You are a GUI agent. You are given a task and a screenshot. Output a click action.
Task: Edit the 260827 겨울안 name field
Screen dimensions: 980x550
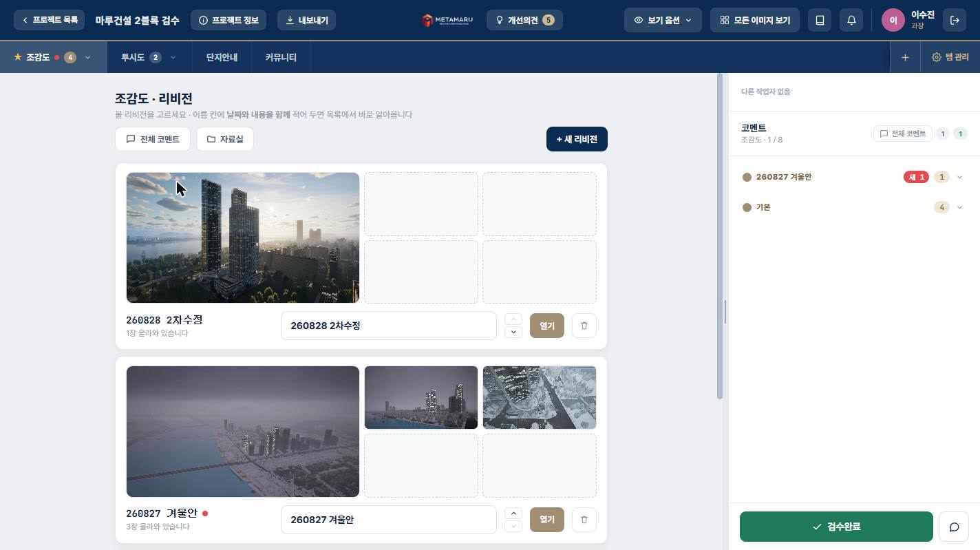388,520
